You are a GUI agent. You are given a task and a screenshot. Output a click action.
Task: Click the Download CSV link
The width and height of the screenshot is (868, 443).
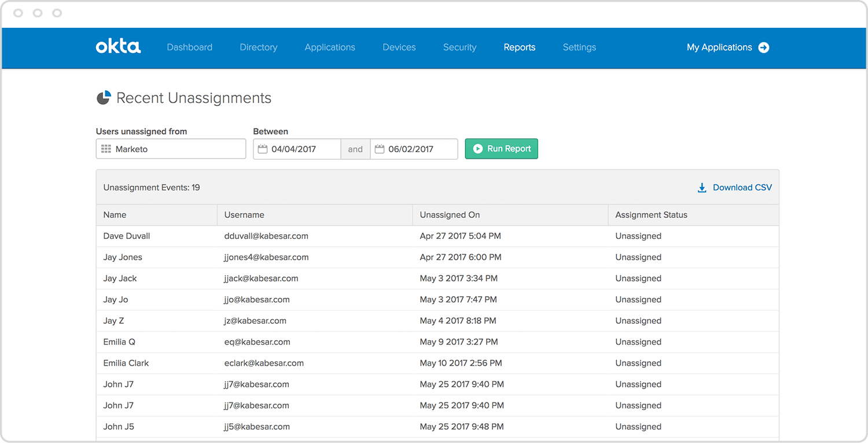click(742, 187)
